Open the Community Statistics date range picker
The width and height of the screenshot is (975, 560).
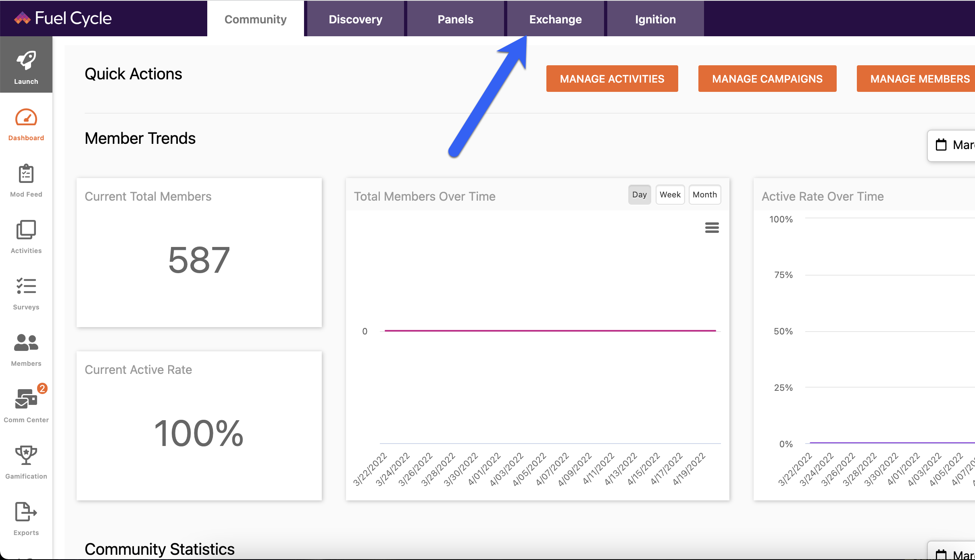(952, 551)
